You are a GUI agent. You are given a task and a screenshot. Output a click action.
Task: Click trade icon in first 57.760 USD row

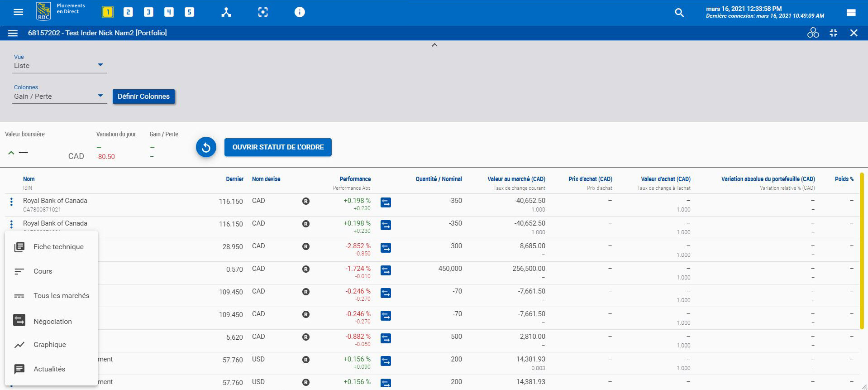pyautogui.click(x=386, y=361)
